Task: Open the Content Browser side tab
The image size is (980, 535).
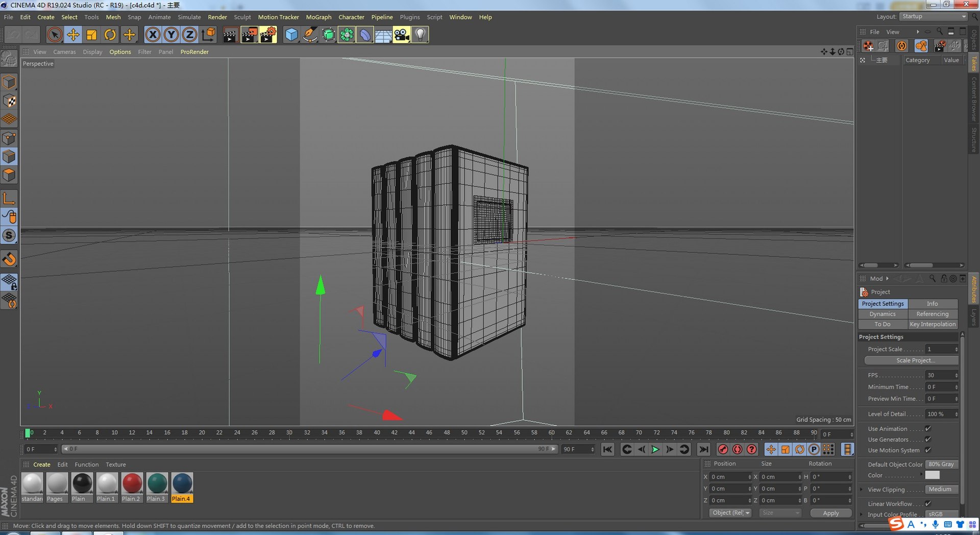Action: pos(974,99)
